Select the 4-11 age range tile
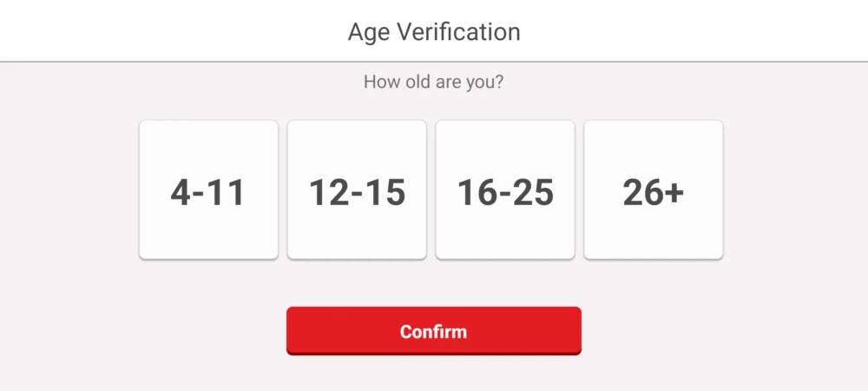 point(208,189)
